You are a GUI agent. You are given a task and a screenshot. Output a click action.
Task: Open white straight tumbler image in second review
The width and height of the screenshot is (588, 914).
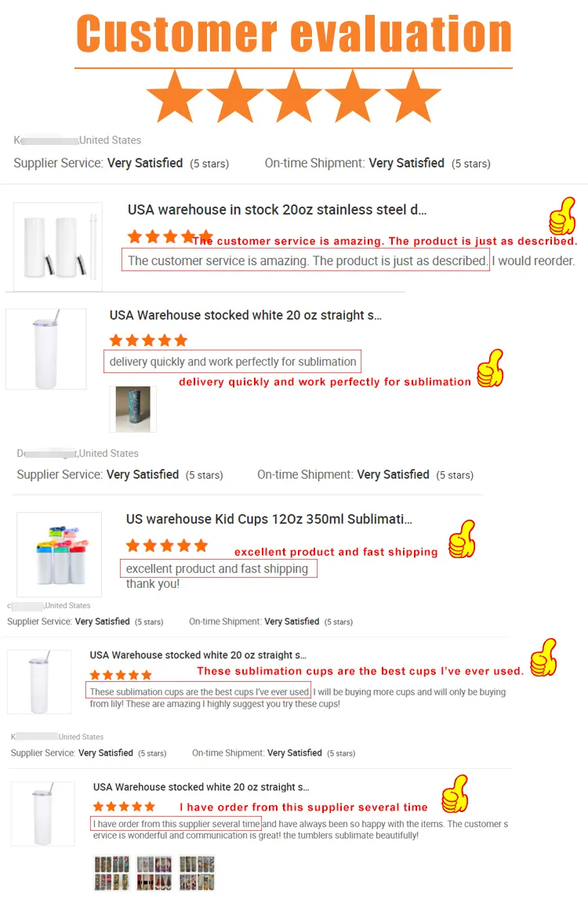[x=46, y=349]
